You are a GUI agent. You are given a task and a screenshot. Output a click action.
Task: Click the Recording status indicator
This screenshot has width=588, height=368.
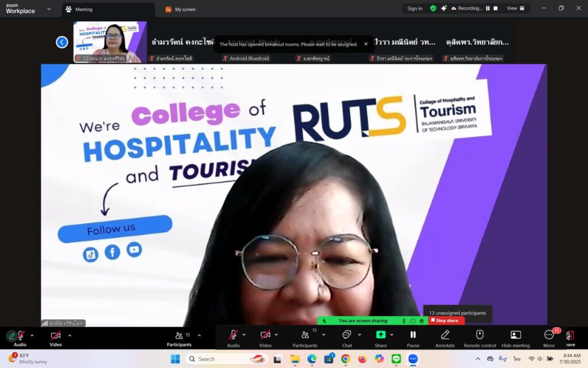[x=467, y=8]
